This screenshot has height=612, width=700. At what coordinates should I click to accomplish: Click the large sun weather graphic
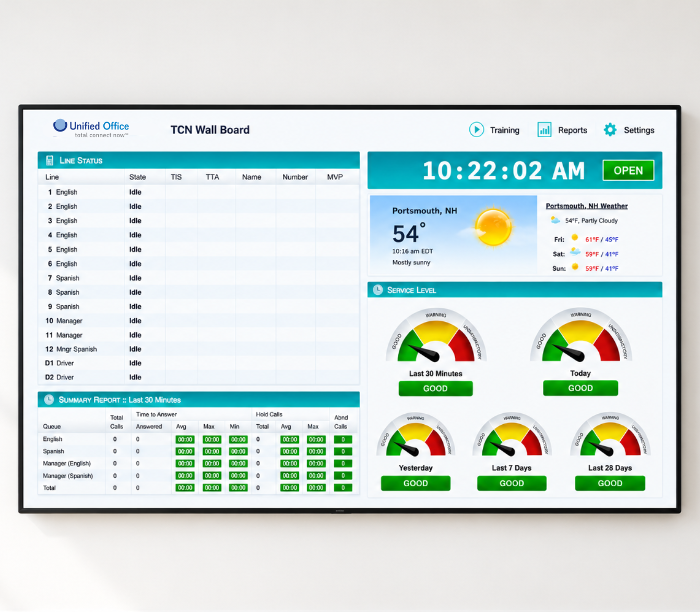[x=493, y=227]
